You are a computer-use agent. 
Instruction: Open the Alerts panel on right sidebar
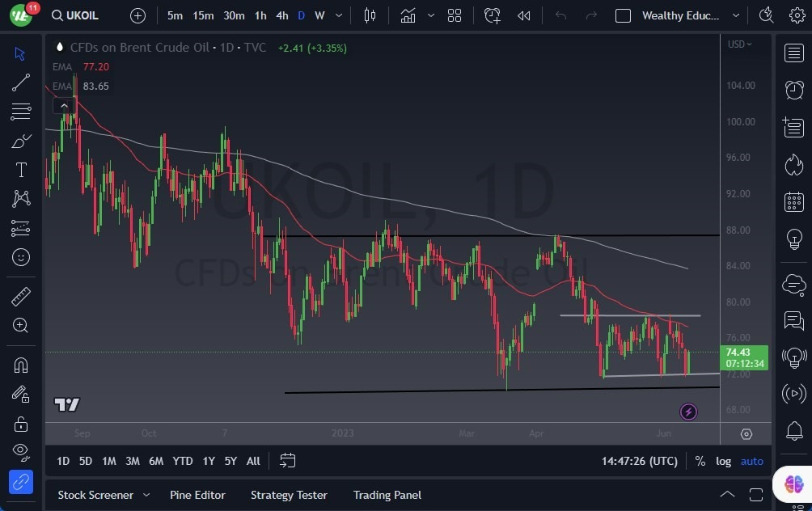pyautogui.click(x=793, y=90)
